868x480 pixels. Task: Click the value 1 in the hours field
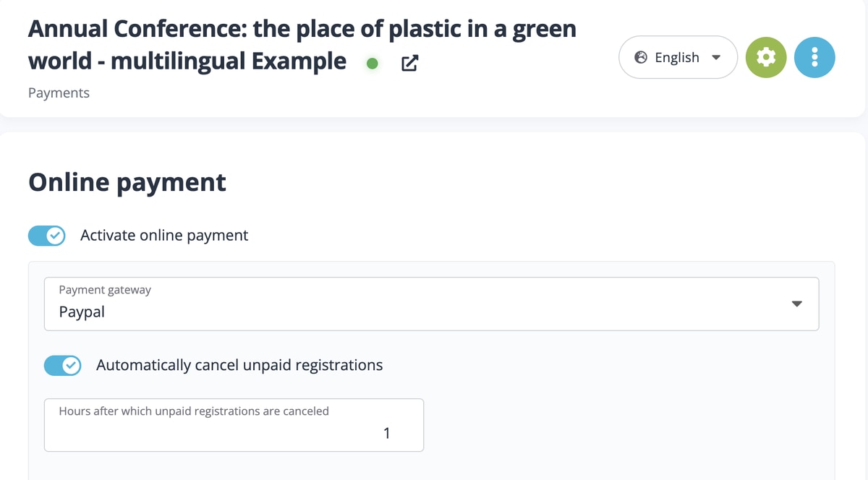(x=386, y=433)
